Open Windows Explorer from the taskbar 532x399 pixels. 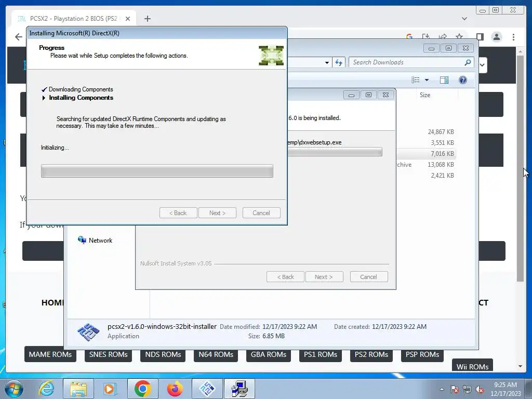[x=78, y=389]
